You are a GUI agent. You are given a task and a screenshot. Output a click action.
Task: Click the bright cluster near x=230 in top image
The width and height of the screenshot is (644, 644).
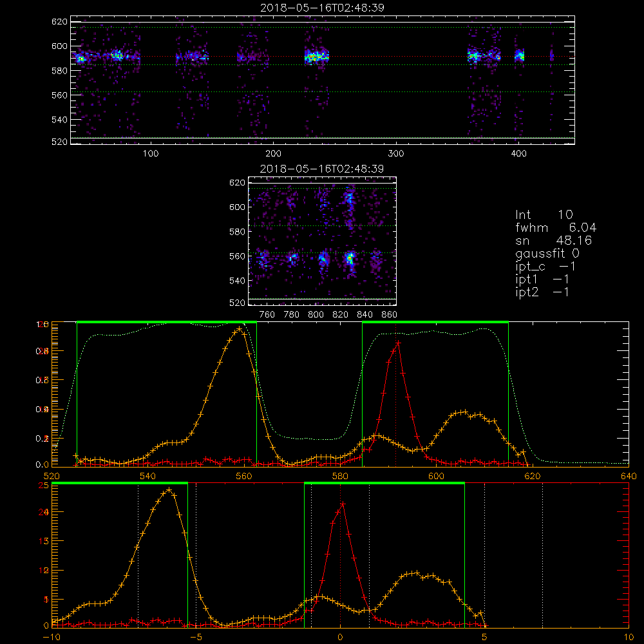pyautogui.click(x=316, y=57)
